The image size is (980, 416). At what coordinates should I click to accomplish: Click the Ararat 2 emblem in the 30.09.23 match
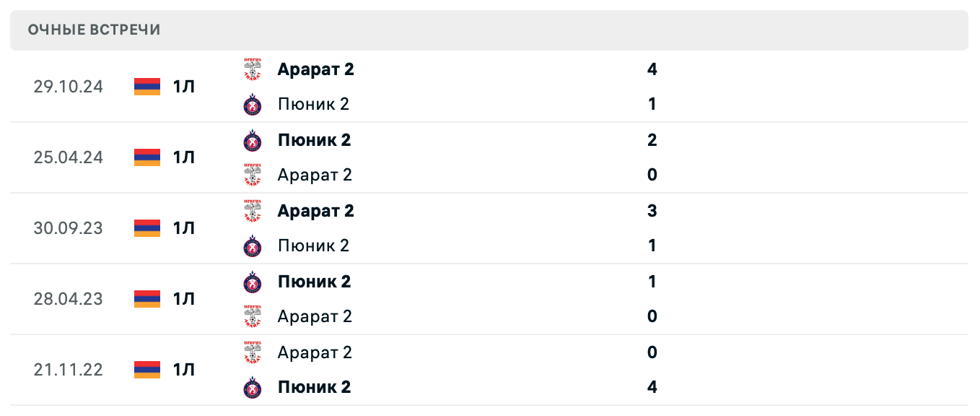click(x=253, y=211)
